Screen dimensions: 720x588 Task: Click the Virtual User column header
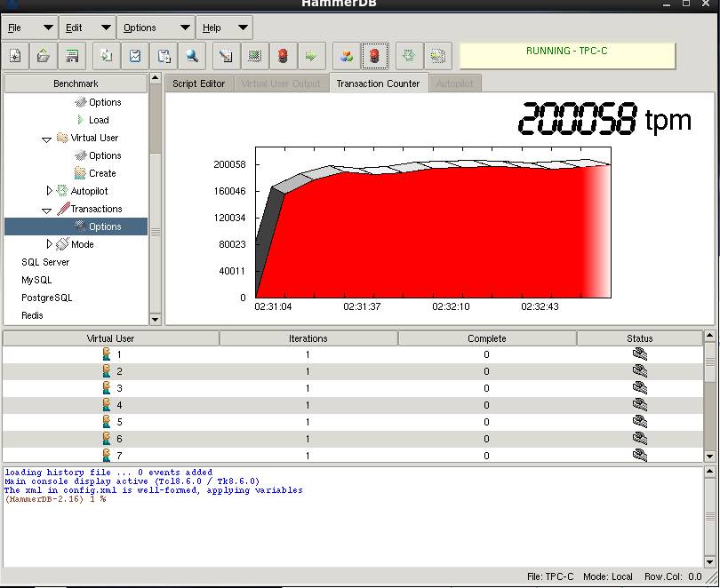[x=110, y=338]
